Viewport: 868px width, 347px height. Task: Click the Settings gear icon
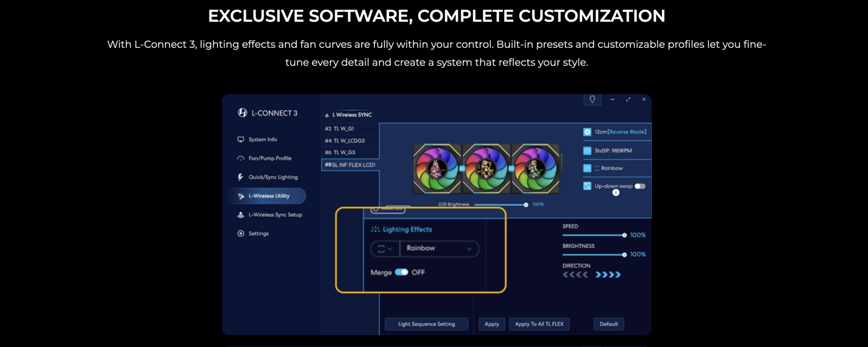(x=240, y=234)
